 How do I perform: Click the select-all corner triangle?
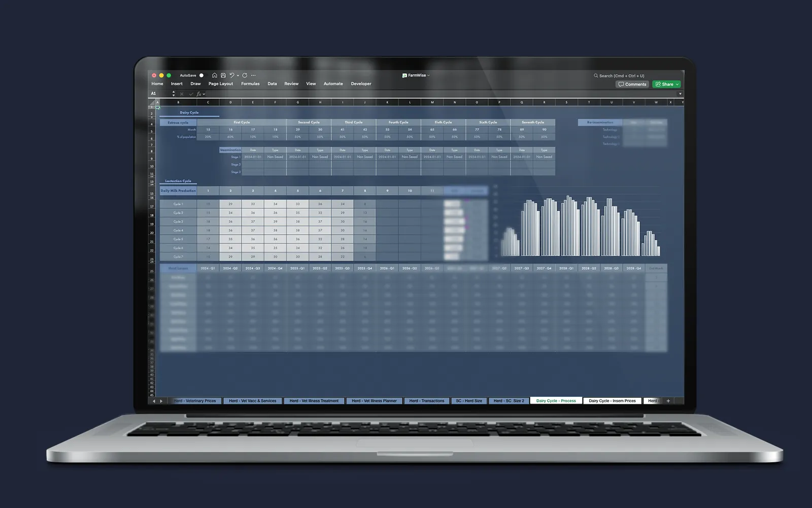pyautogui.click(x=152, y=103)
